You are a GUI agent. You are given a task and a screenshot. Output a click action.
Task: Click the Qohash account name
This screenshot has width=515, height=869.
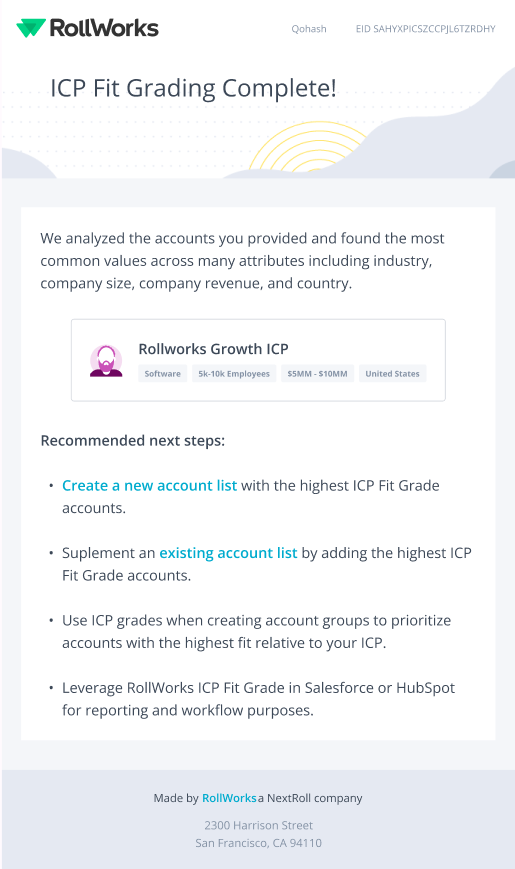tap(309, 29)
